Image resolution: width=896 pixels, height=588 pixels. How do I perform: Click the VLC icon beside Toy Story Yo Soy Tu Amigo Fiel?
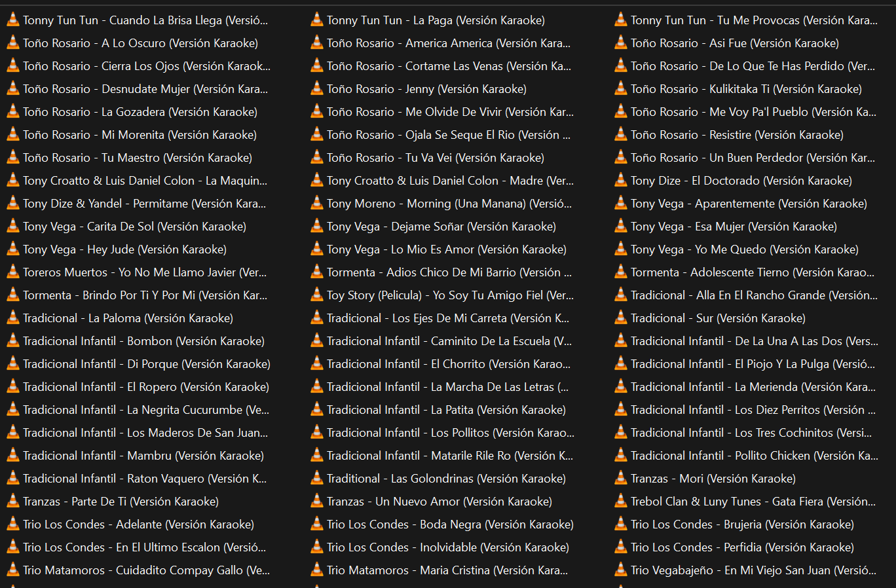[317, 295]
